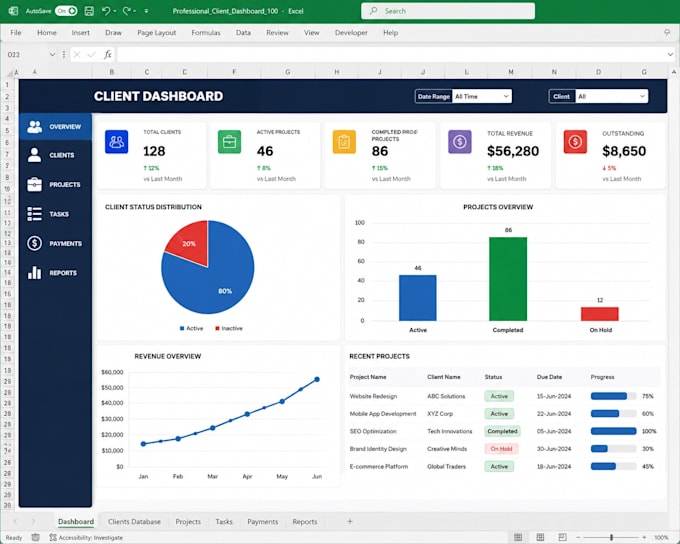
Task: Open the Reports bar chart sidebar icon
Action: coord(34,272)
